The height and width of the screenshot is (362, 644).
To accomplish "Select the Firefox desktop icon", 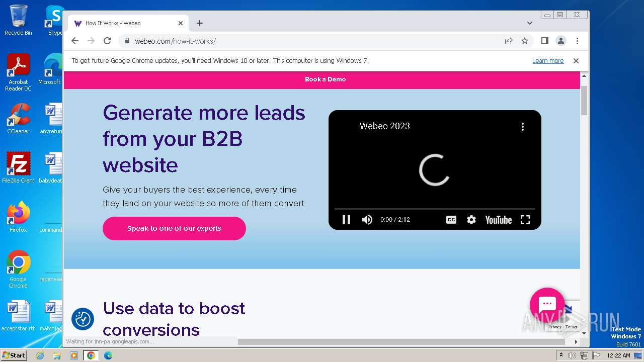I will (18, 217).
